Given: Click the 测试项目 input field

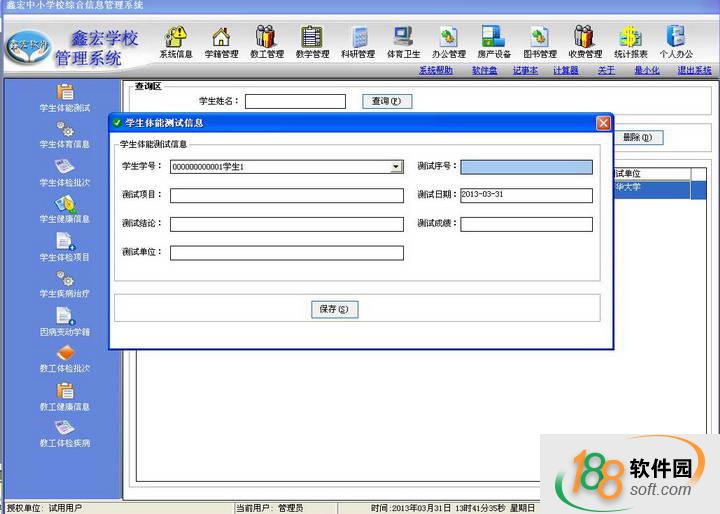Looking at the screenshot, I should (286, 195).
